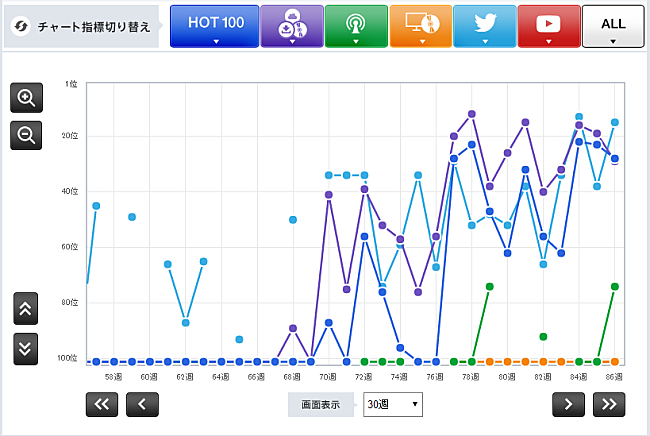
Task: Toggle the red YouTube indicator
Action: point(549,26)
